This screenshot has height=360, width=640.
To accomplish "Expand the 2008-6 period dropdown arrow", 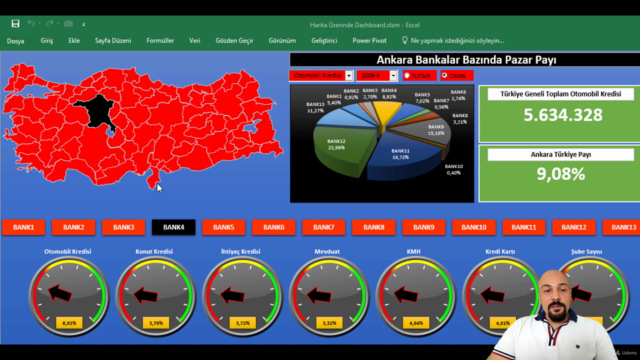I will pyautogui.click(x=393, y=76).
